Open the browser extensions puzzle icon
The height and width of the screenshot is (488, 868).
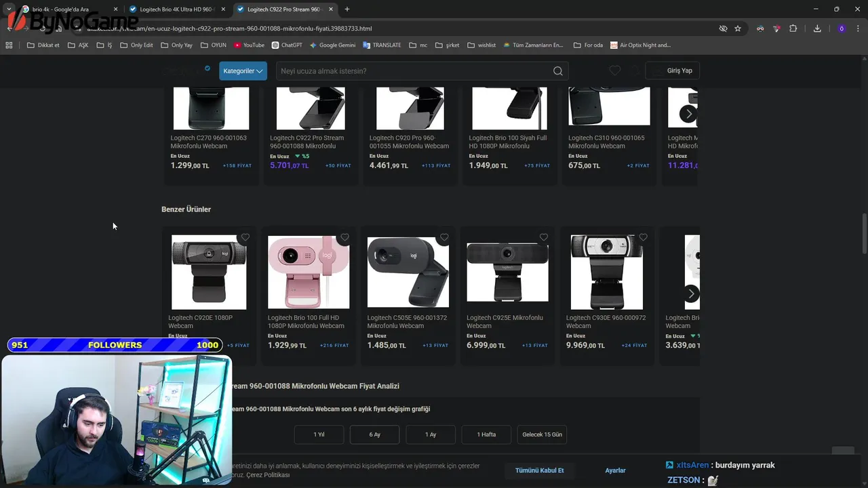point(793,28)
